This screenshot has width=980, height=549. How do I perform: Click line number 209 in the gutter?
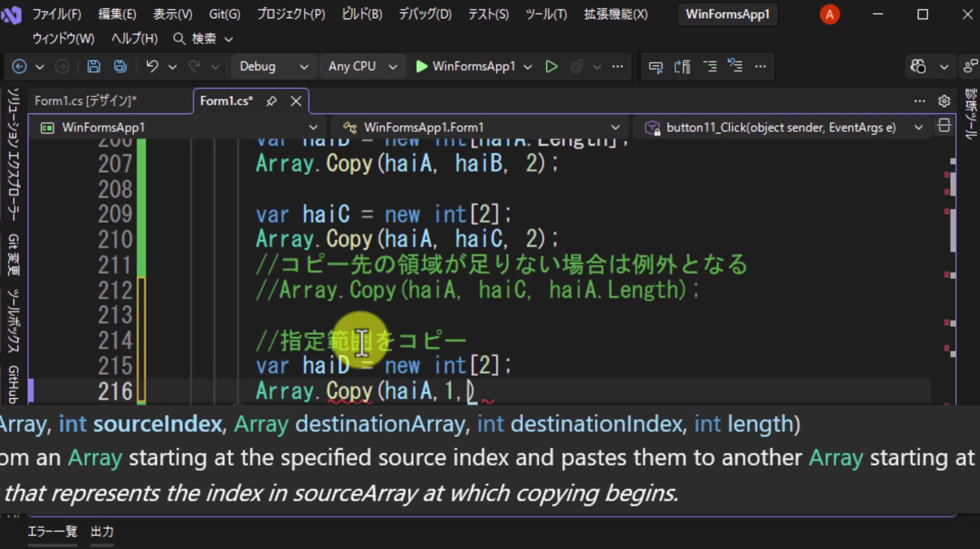point(115,214)
